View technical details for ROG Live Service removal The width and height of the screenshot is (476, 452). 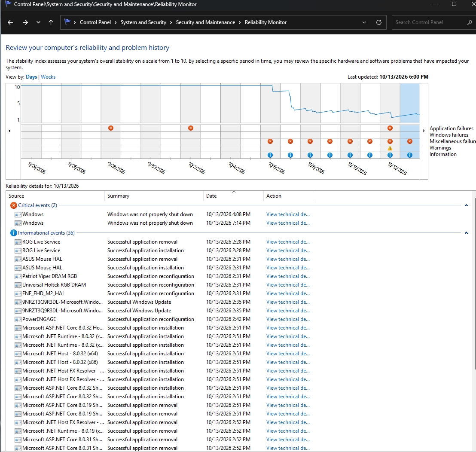pos(288,242)
